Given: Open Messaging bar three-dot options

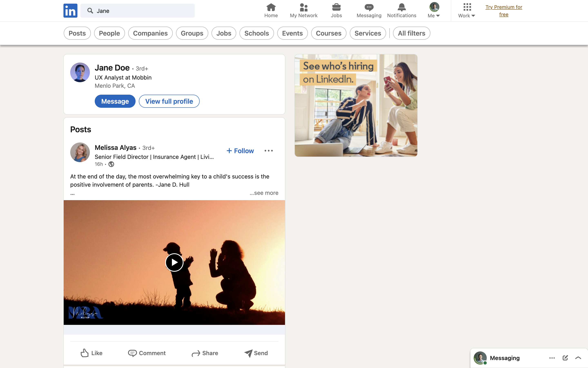Looking at the screenshot, I should coord(552,358).
